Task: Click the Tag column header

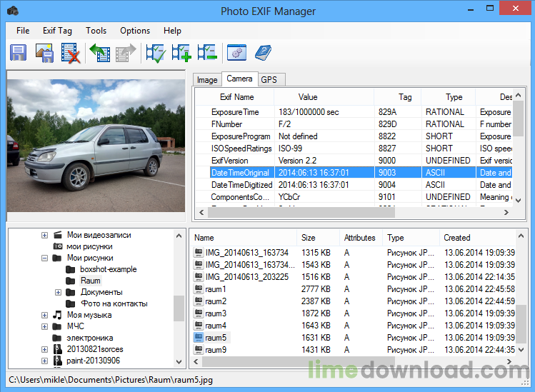Action: (398, 97)
